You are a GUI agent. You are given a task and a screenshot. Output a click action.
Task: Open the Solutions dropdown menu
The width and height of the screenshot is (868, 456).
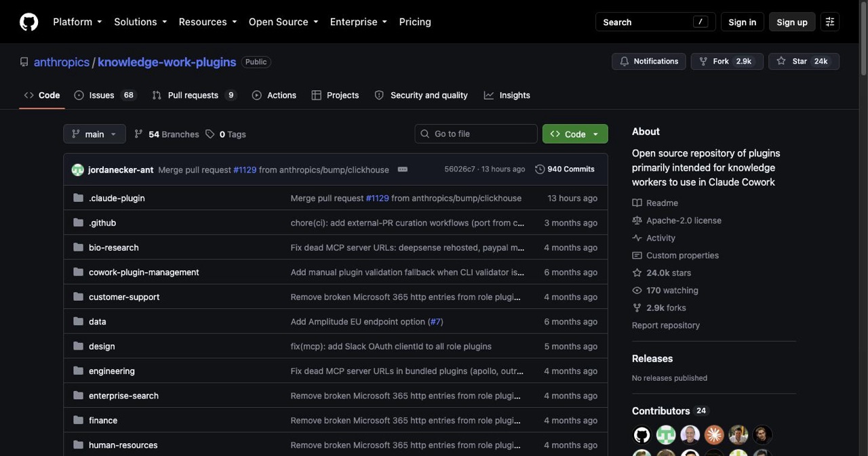(x=140, y=22)
